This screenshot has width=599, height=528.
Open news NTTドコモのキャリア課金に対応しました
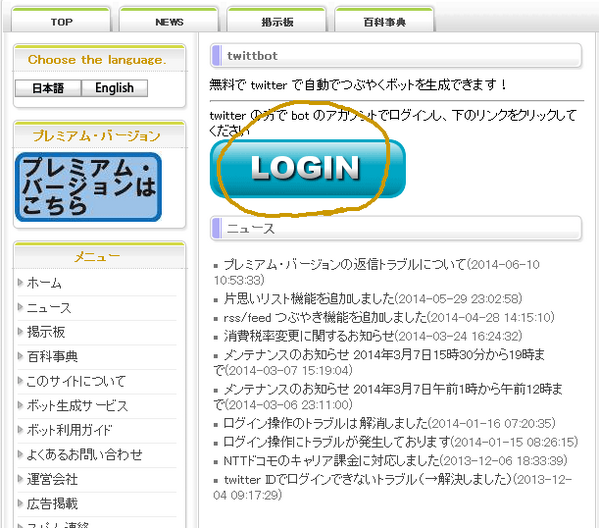coord(332,460)
